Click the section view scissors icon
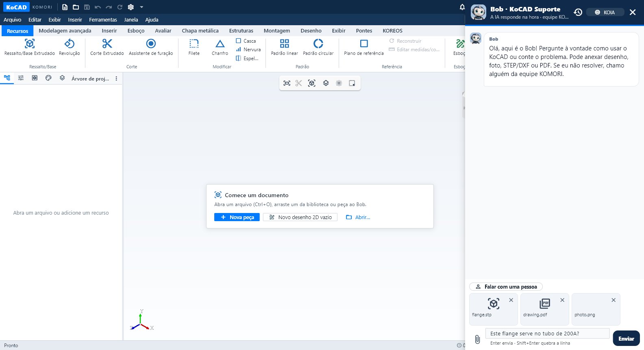The width and height of the screenshot is (644, 350). [x=299, y=83]
